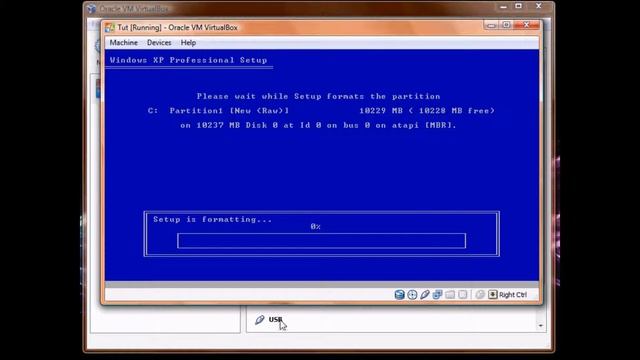
Task: Click the 'Setup is formatting...' text
Action: (x=212, y=219)
